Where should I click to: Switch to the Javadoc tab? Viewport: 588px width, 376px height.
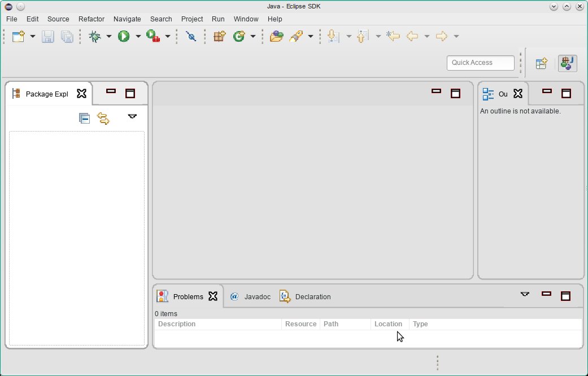pos(250,296)
